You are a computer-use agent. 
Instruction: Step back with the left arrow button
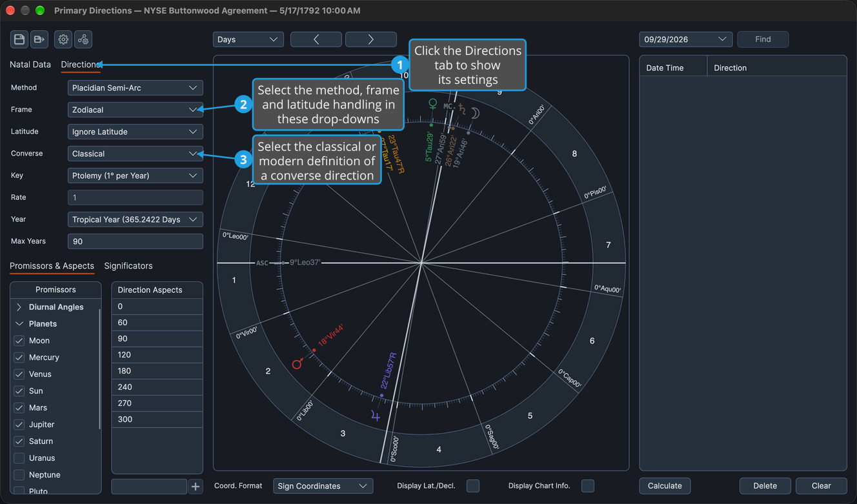316,39
